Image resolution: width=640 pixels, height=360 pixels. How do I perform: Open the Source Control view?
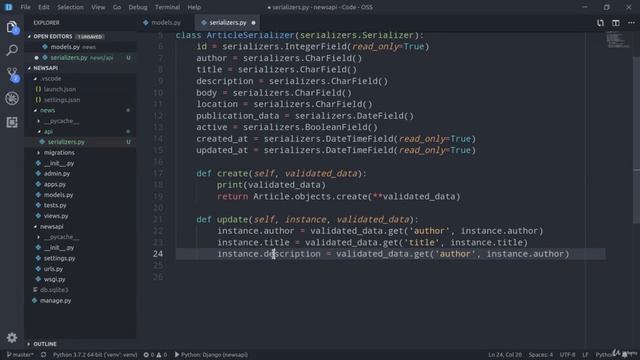click(x=12, y=74)
